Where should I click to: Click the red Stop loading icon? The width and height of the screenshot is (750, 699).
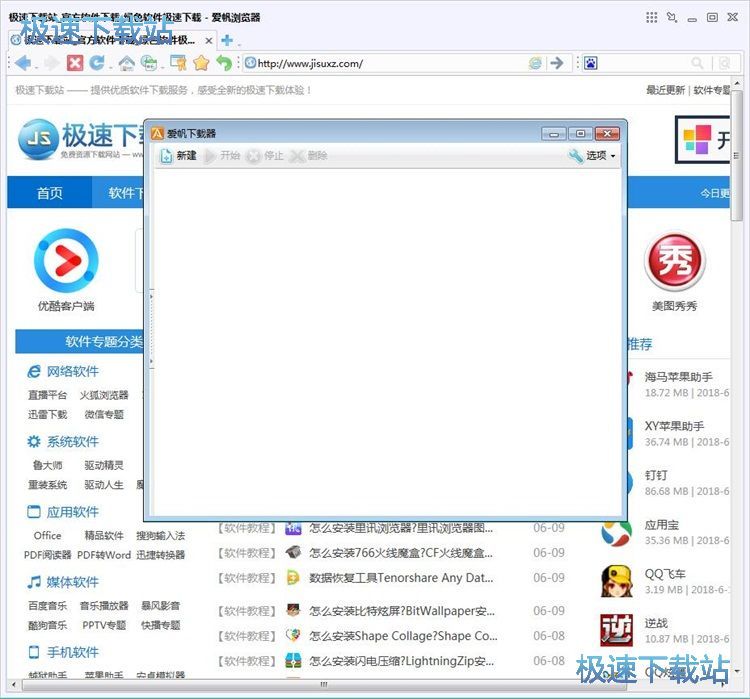pyautogui.click(x=75, y=63)
